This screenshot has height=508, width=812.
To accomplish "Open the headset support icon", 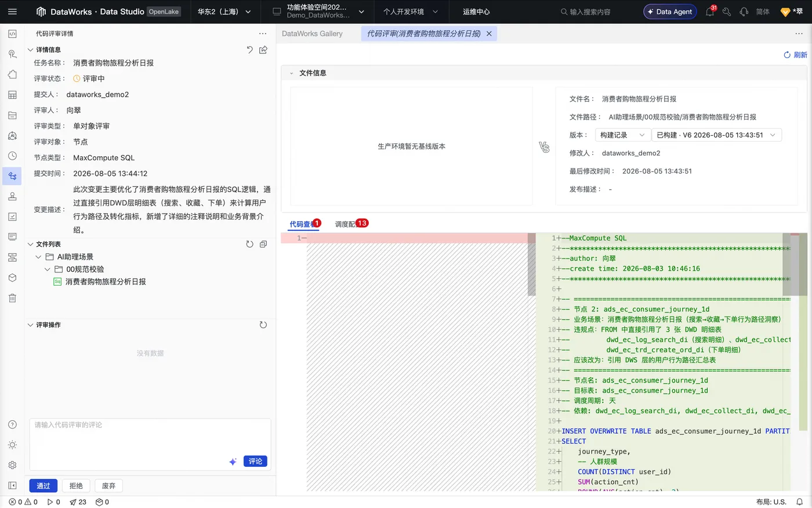I will point(744,12).
